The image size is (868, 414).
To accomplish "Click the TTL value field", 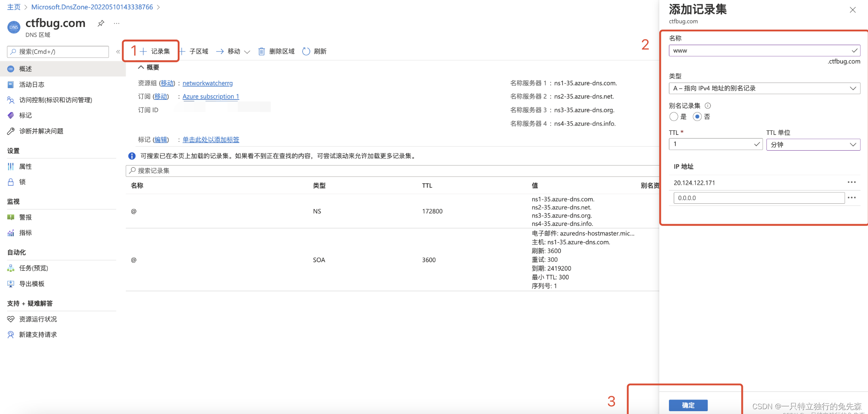I will click(x=716, y=144).
